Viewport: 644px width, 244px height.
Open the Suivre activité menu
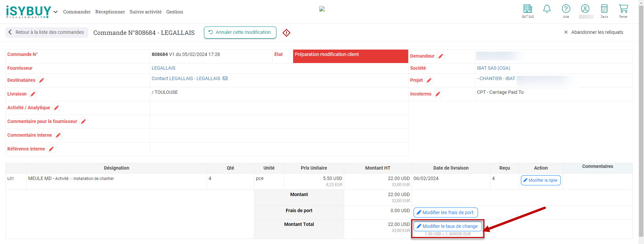coord(146,12)
